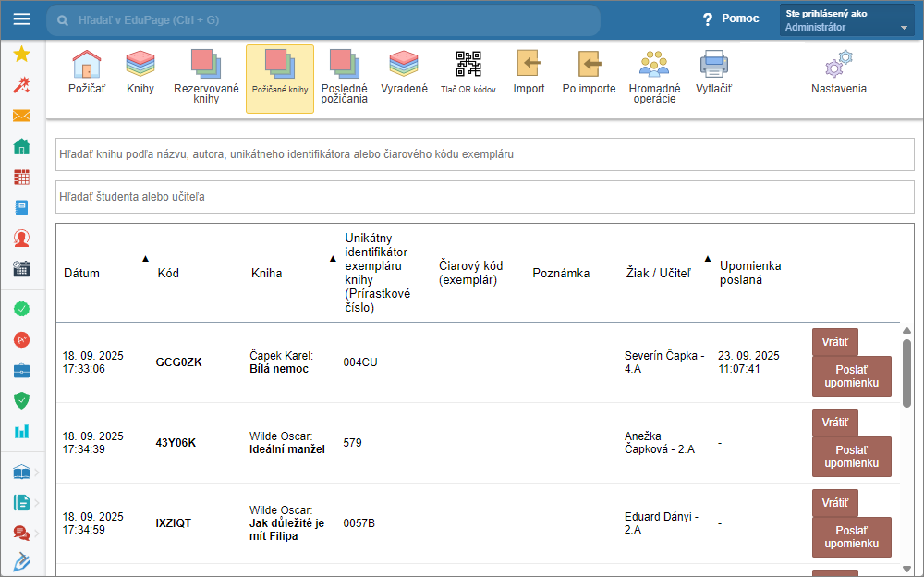This screenshot has height=577, width=924.
Task: Sort the table by Žiak / Učiteľ column
Action: (657, 273)
